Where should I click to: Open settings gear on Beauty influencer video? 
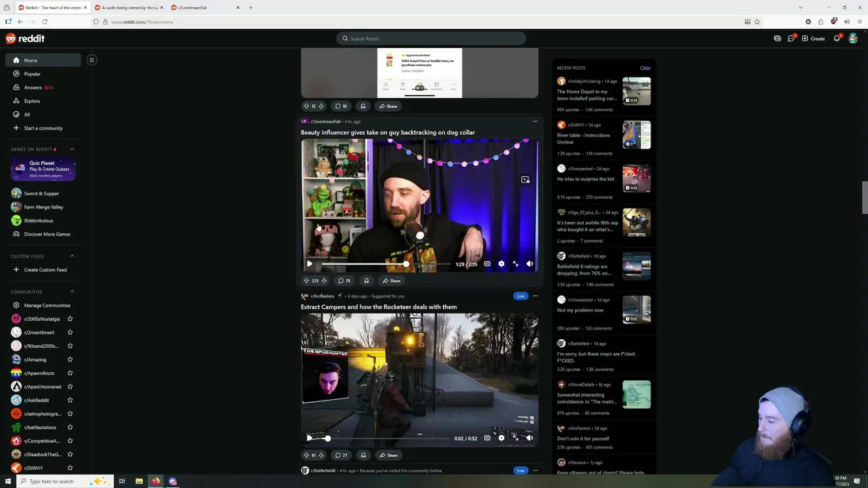click(x=501, y=264)
